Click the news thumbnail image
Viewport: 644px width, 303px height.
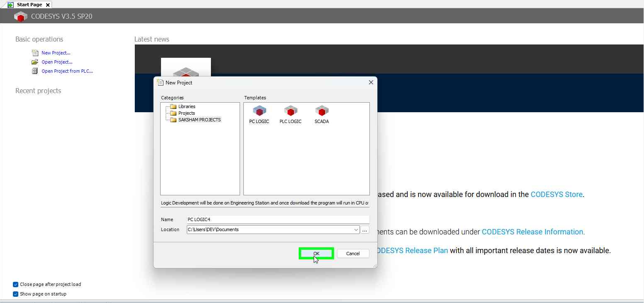pos(186,67)
